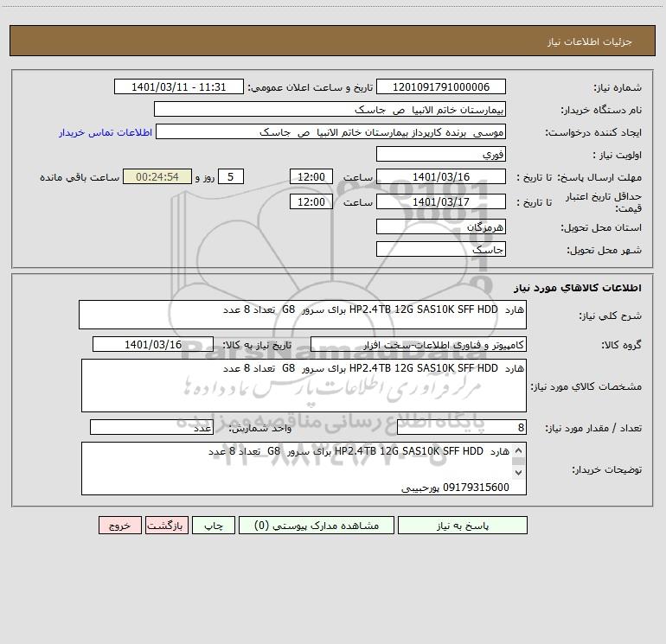
Task: Click the need number field 1201091791000006
Action: click(441, 86)
